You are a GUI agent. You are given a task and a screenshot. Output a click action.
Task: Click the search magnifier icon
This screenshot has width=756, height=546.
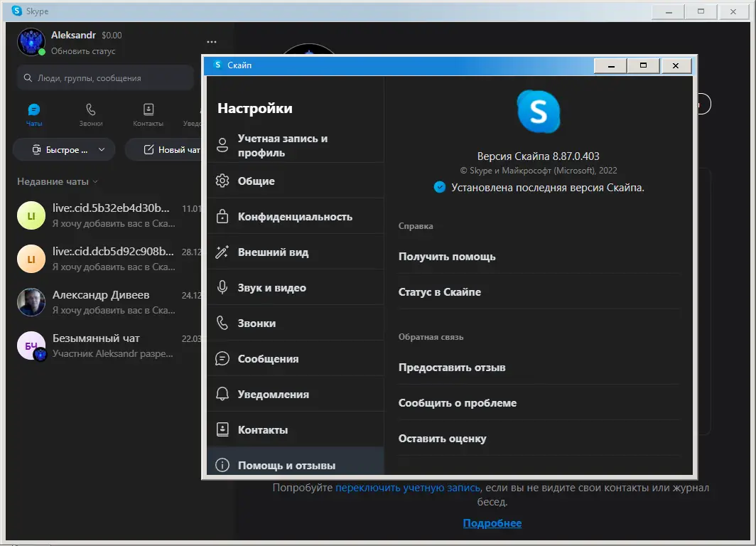click(x=28, y=77)
